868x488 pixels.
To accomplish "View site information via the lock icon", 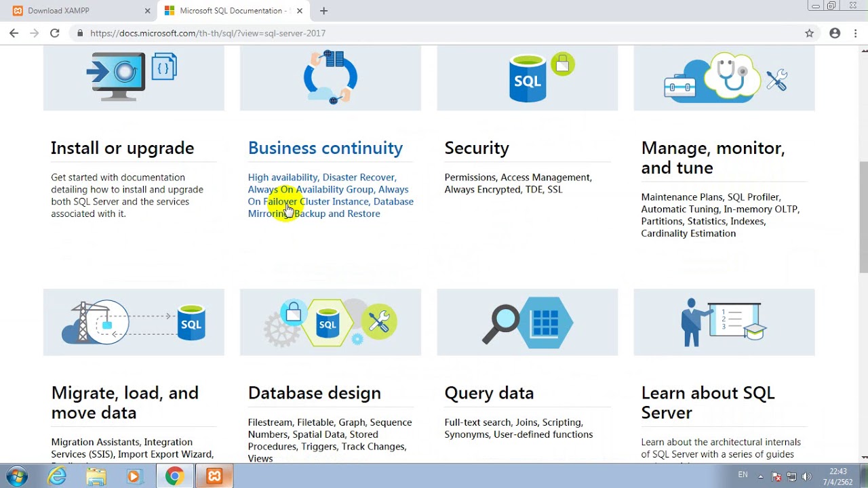I will [x=80, y=33].
